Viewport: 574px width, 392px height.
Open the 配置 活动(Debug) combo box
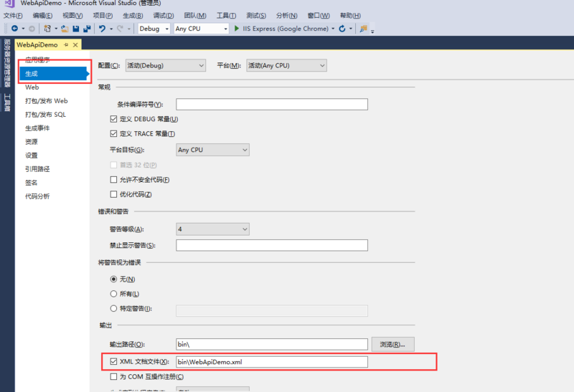pos(166,65)
